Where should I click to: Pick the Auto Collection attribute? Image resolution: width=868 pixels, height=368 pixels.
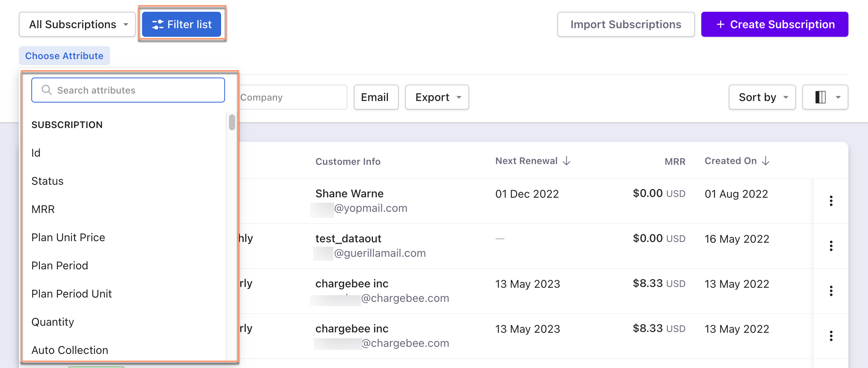click(x=70, y=350)
